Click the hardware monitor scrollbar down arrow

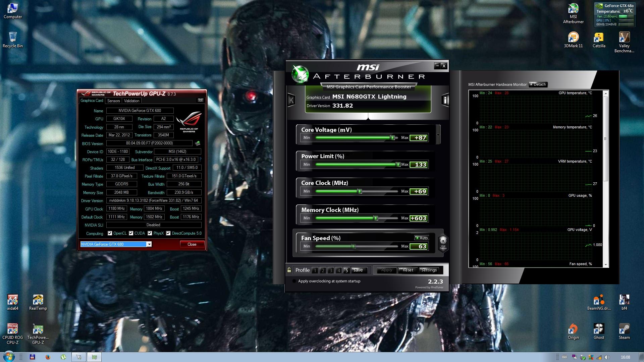point(605,265)
